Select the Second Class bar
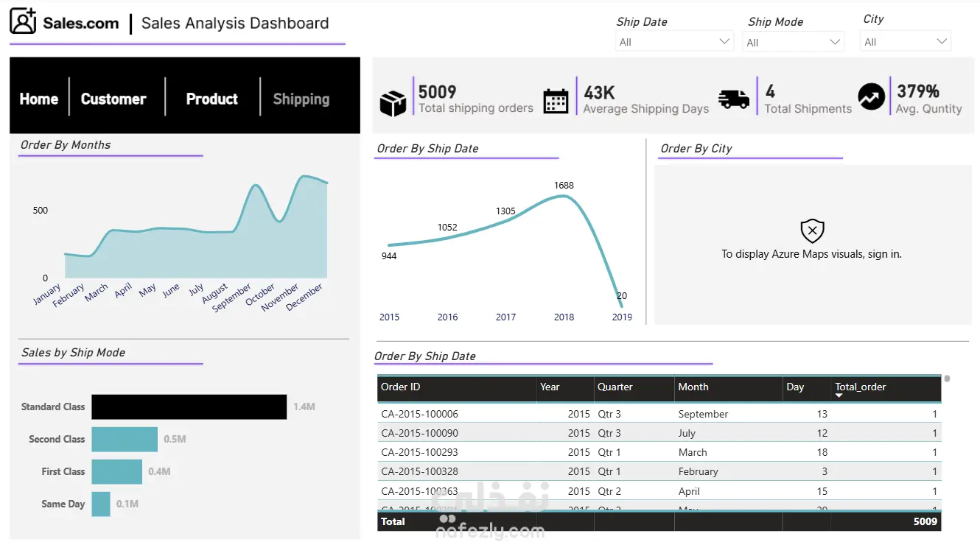This screenshot has width=980, height=542. (125, 439)
